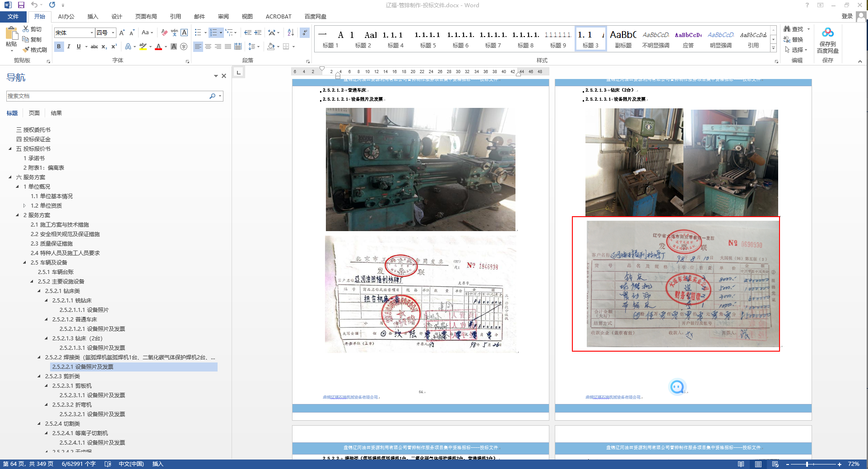This screenshot has width=868, height=469.
Task: Open the 插入 ribbon tab
Action: click(93, 16)
